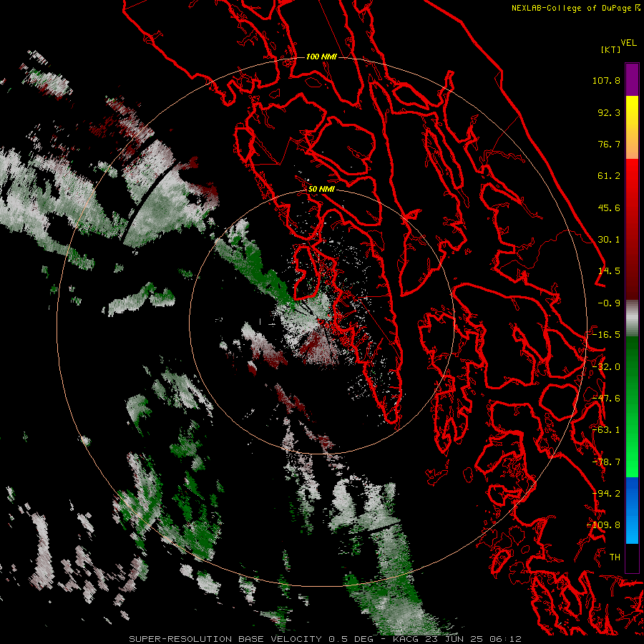Image resolution: width=644 pixels, height=644 pixels.
Task: Click the VEL legend title
Action: tap(628, 43)
